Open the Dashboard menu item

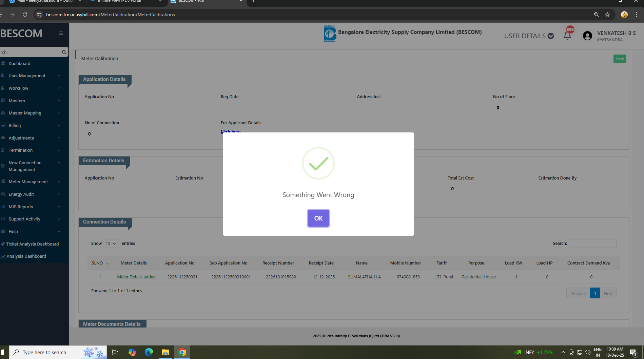click(19, 63)
